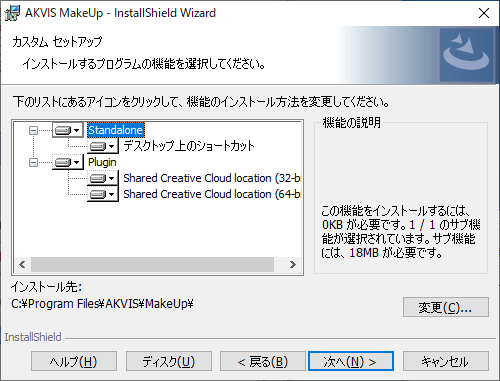Collapse the Plugin tree node
Viewport: 500px width, 381px height.
coord(33,162)
